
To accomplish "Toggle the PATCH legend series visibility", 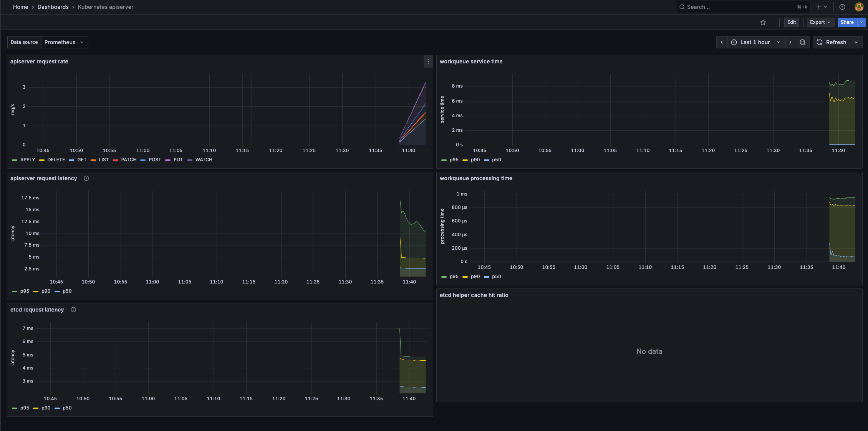I will [128, 160].
